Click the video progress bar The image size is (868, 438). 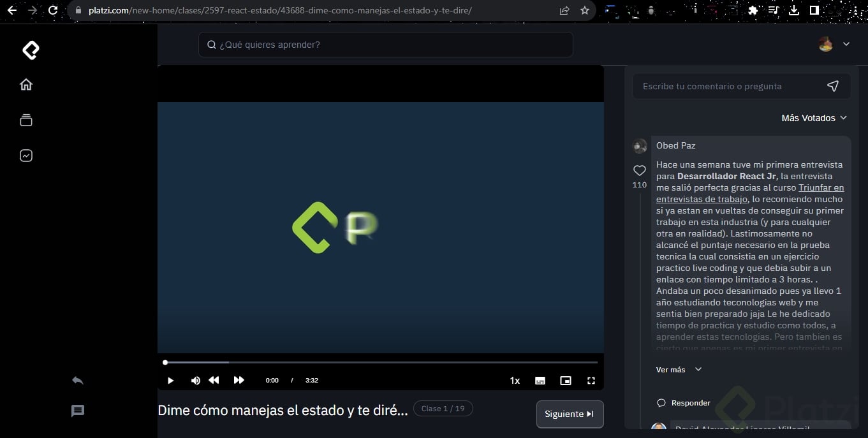coord(381,362)
